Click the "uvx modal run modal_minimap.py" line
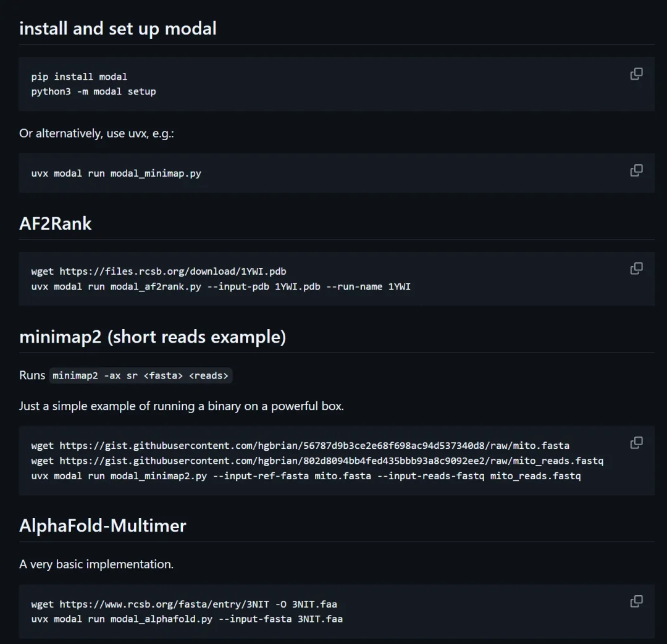This screenshot has width=667, height=644. (x=116, y=174)
